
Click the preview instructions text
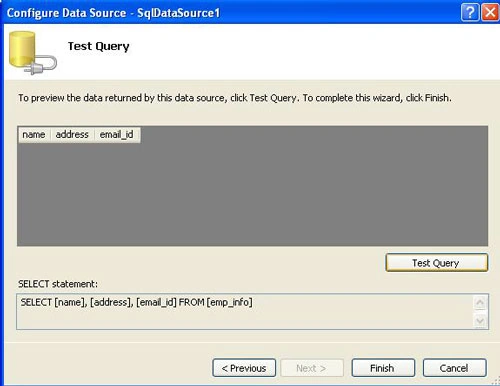[235, 98]
